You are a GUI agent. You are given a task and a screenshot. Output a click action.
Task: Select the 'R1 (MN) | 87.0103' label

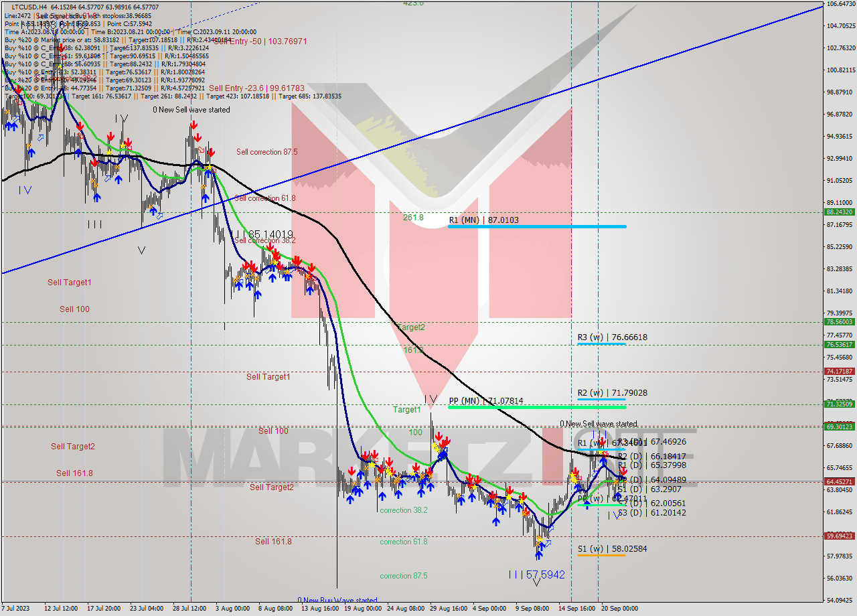(x=483, y=220)
